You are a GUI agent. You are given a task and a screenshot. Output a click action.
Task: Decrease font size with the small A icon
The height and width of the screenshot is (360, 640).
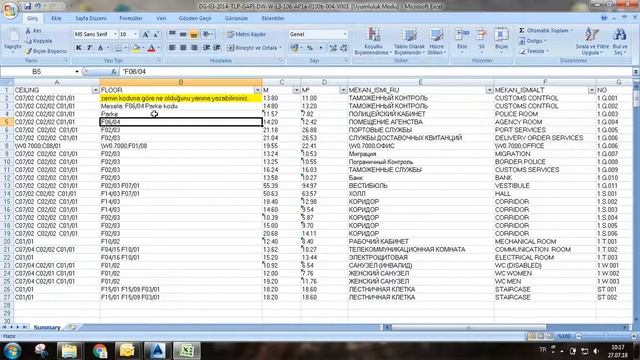point(156,35)
